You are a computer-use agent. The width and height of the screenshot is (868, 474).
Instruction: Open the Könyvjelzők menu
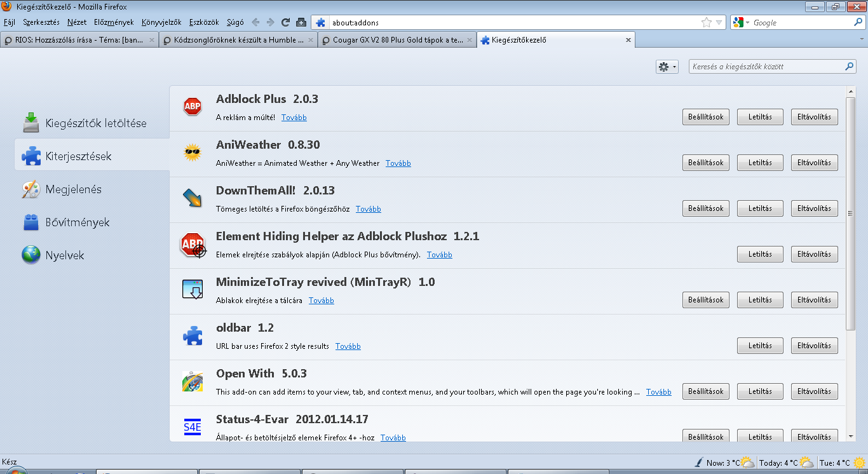(x=161, y=22)
